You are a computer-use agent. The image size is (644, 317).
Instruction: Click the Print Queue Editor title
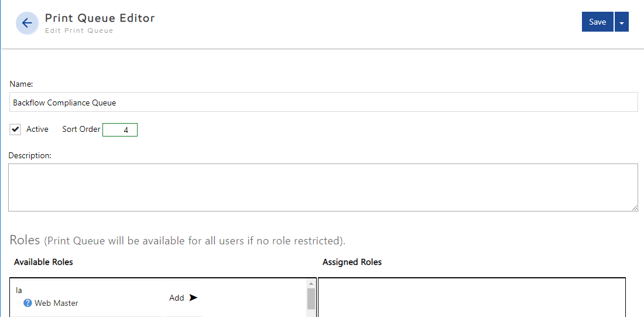point(100,18)
